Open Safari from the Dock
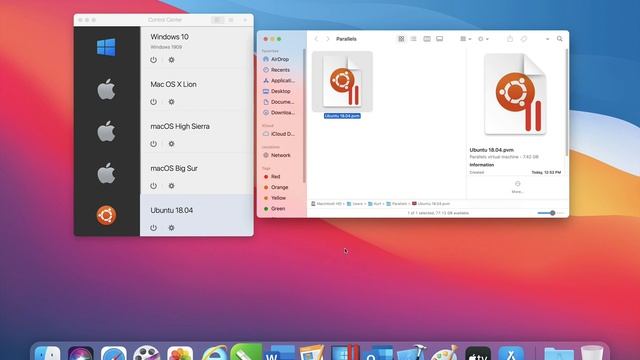 pos(114,354)
